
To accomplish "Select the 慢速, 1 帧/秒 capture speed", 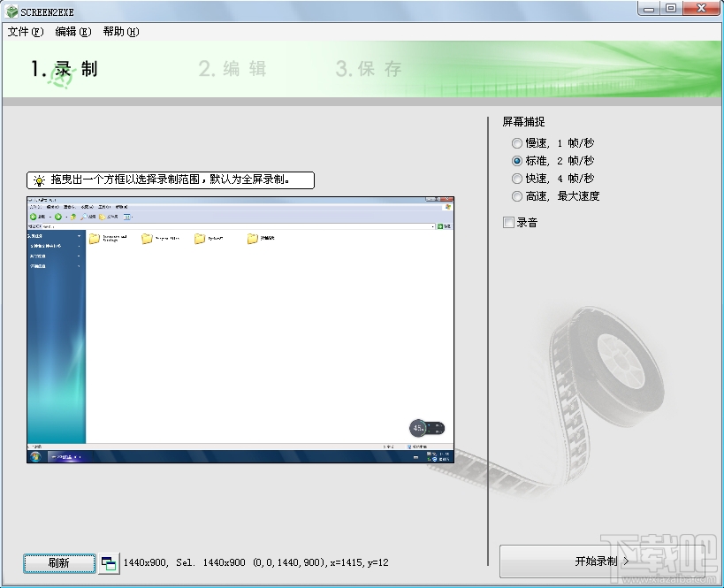I will pos(516,142).
